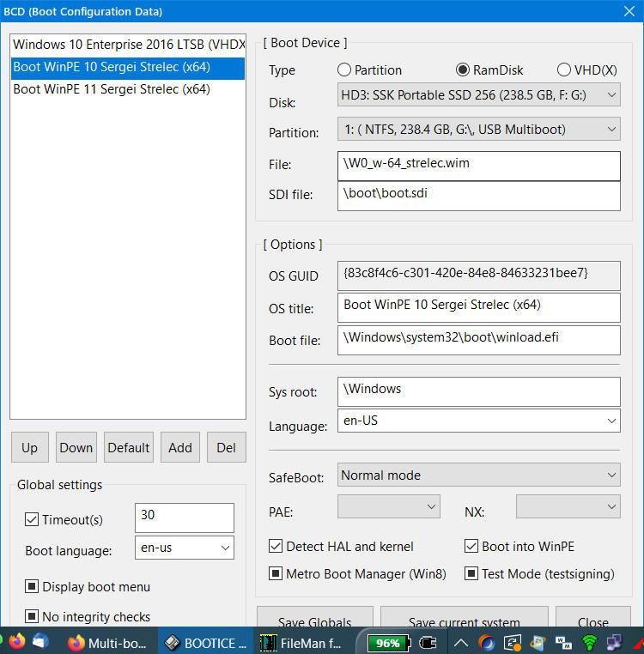Screen dimensions: 644x654
Task: Select Boot WinPE 11 Sergei Strelec entry
Action: click(x=128, y=89)
